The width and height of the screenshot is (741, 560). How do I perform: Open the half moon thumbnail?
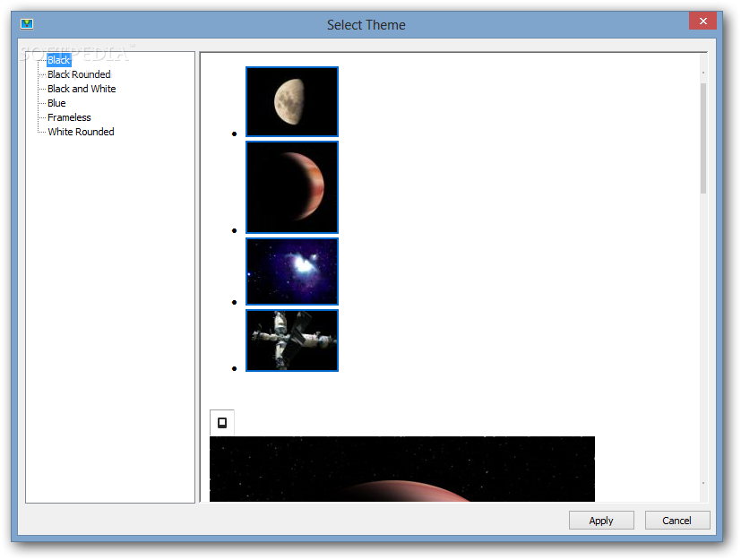[x=292, y=101]
